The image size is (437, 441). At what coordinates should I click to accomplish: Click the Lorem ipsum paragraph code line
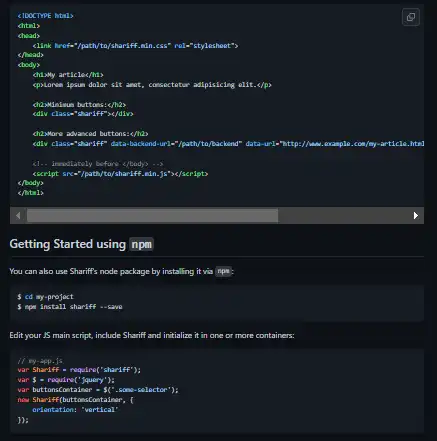pyautogui.click(x=152, y=85)
